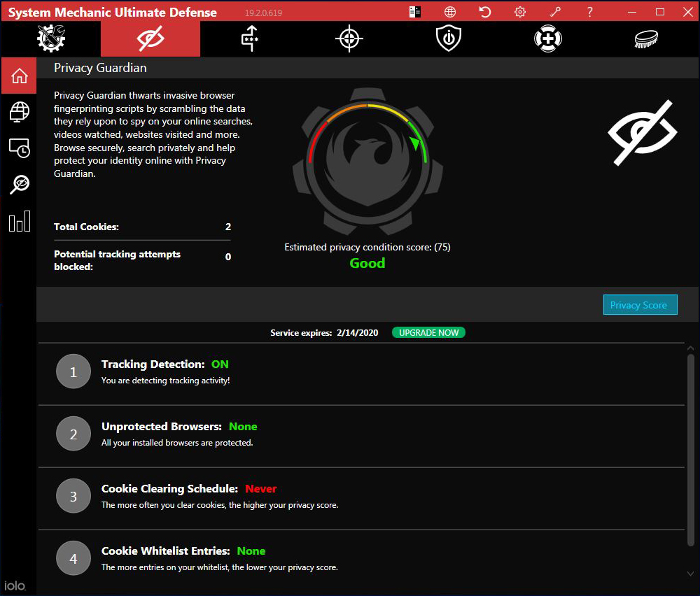Viewport: 700px width, 596px height.
Task: Open the System Mechanic gear-wrench tab
Action: click(x=51, y=38)
